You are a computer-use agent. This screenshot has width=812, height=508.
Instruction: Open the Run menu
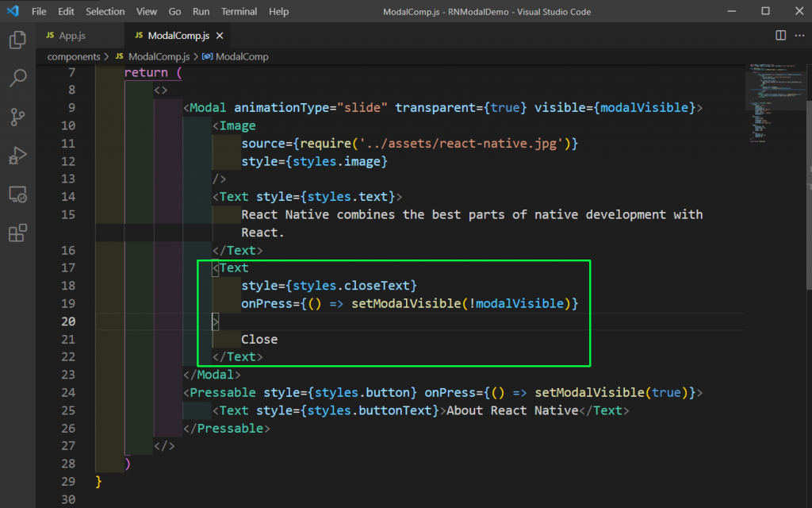coord(201,11)
